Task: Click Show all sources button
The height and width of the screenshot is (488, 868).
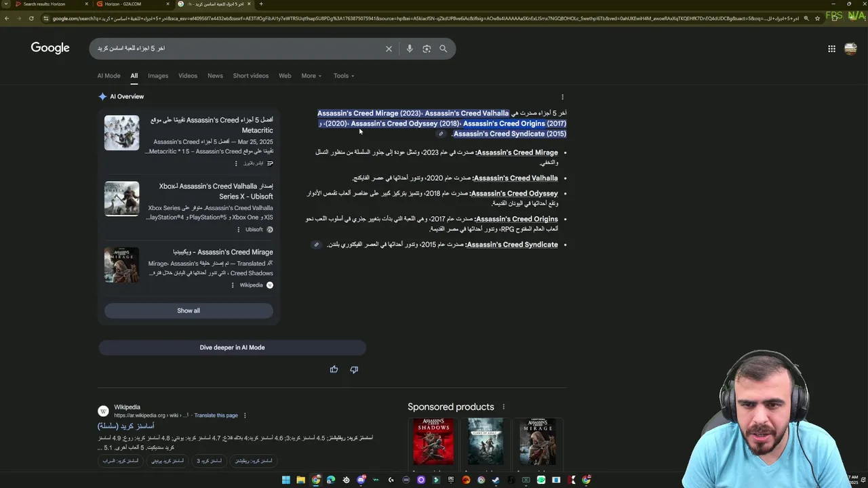Action: 189,310
